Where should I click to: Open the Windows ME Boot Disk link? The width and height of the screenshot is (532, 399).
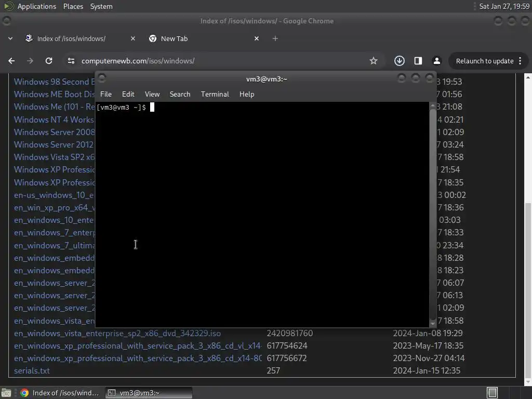pyautogui.click(x=54, y=95)
